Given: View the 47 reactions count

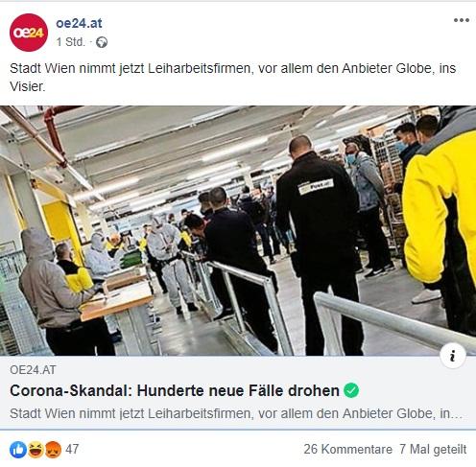Looking at the screenshot, I should tap(72, 449).
